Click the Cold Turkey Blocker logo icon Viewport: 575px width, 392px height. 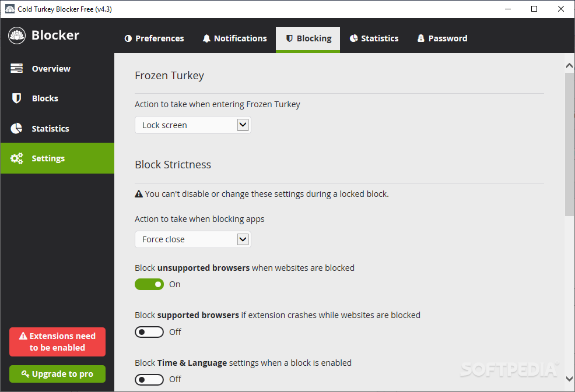17,36
